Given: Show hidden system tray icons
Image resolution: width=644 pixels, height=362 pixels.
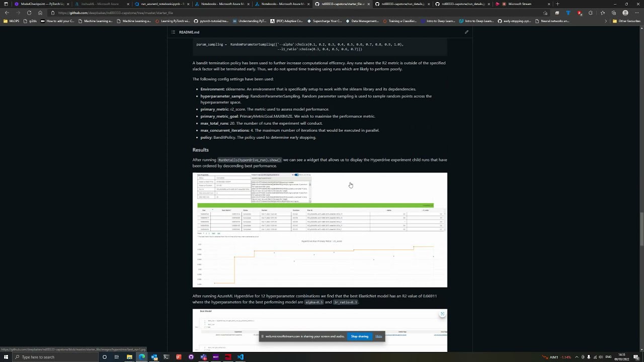Looking at the screenshot, I should pos(577,357).
